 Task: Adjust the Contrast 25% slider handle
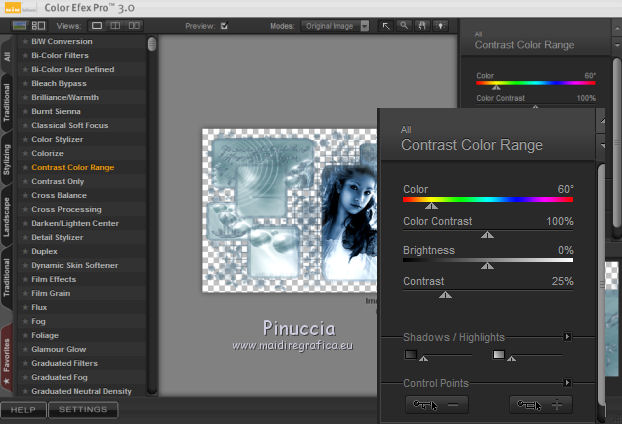pos(445,294)
